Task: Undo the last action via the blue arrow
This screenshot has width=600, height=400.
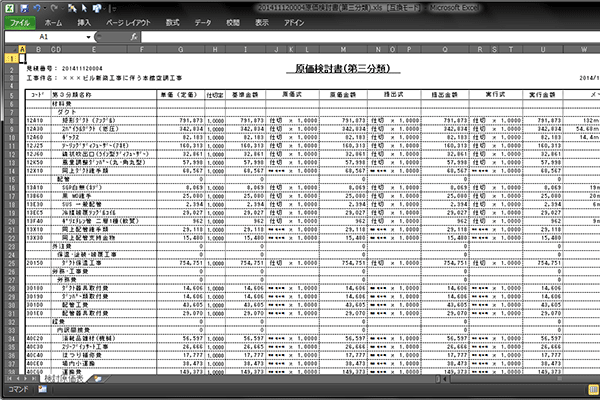Action: (37, 8)
